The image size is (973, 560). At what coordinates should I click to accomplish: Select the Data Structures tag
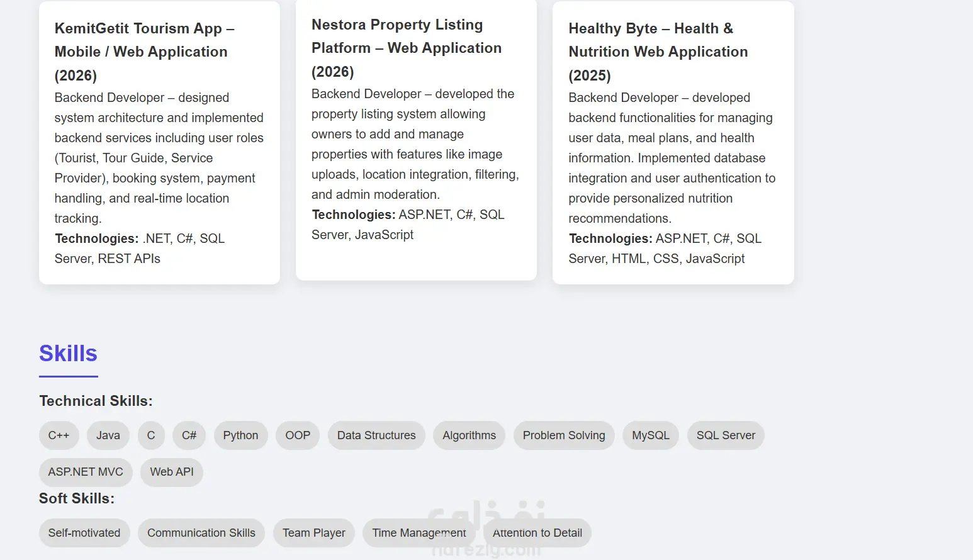(376, 435)
